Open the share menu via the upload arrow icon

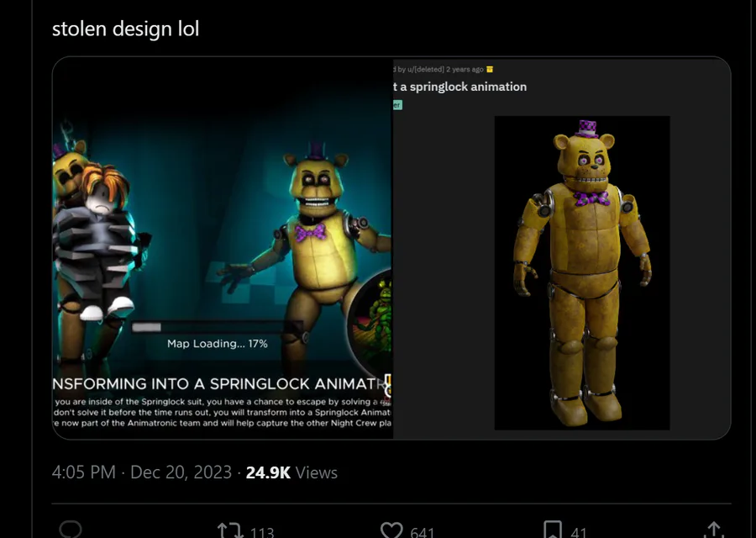[714, 530]
